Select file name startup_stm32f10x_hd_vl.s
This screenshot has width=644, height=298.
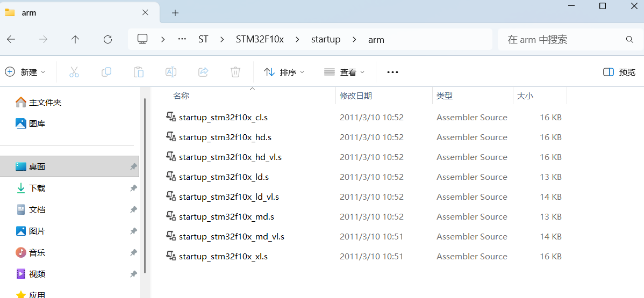point(230,157)
